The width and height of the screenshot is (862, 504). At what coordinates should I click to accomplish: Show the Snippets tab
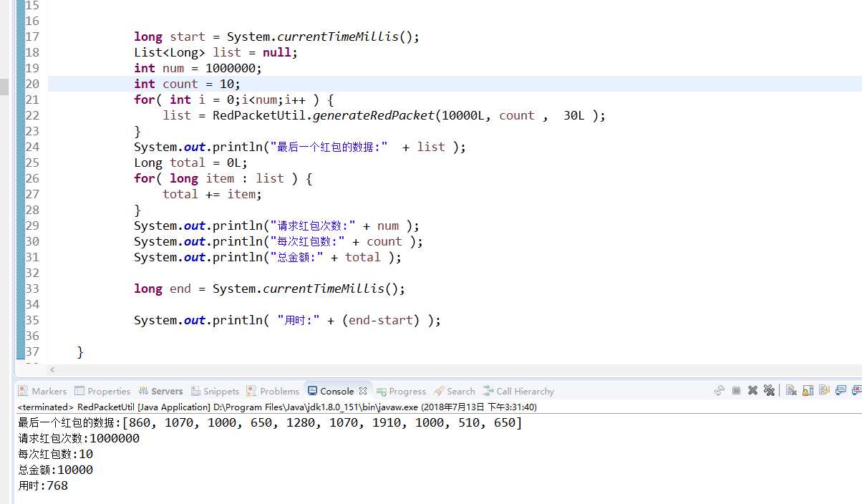pos(215,391)
